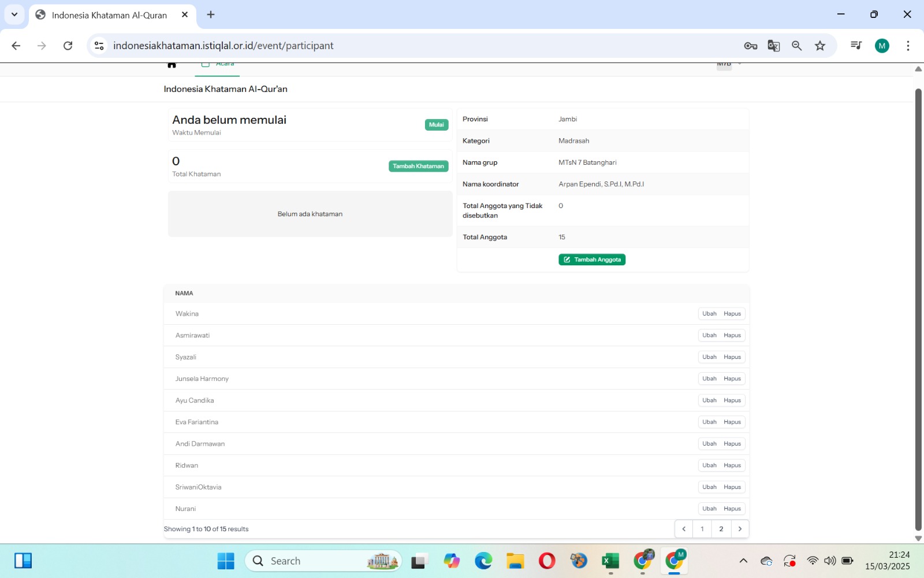This screenshot has width=924, height=578.
Task: Expand the tab search dropdown arrow
Action: [14, 14]
